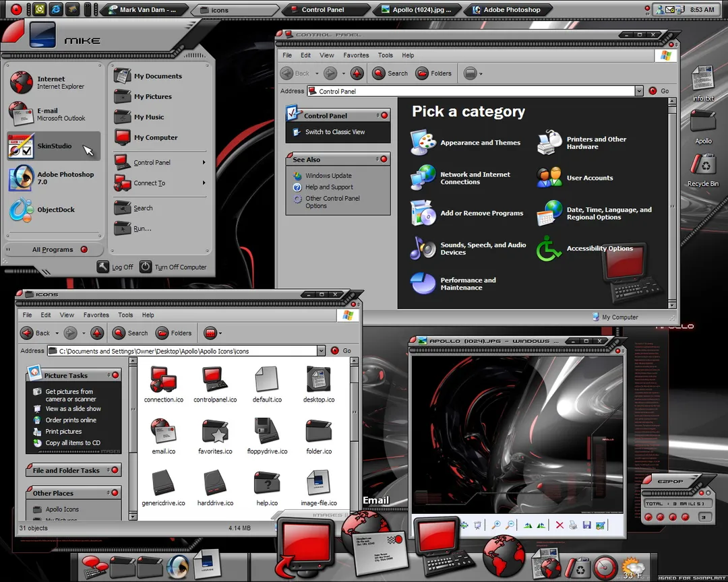
Task: Open Printers and Other Hardware
Action: point(582,143)
